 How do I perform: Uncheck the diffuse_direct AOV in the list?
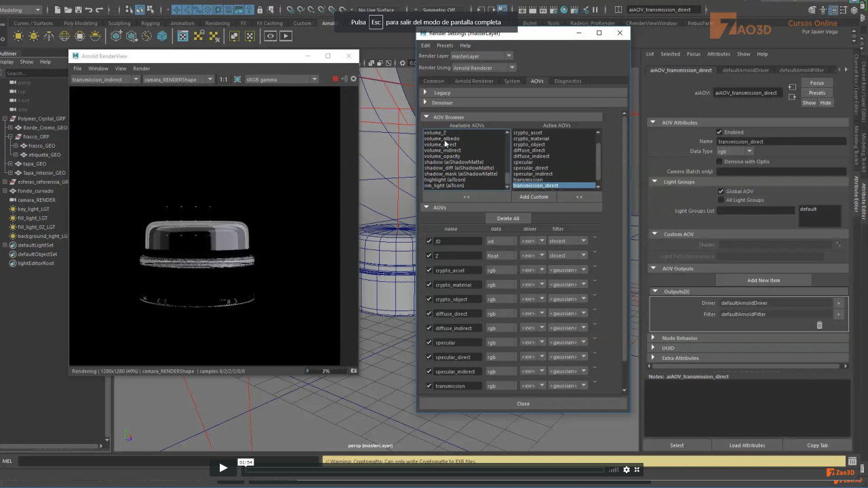pyautogui.click(x=429, y=313)
